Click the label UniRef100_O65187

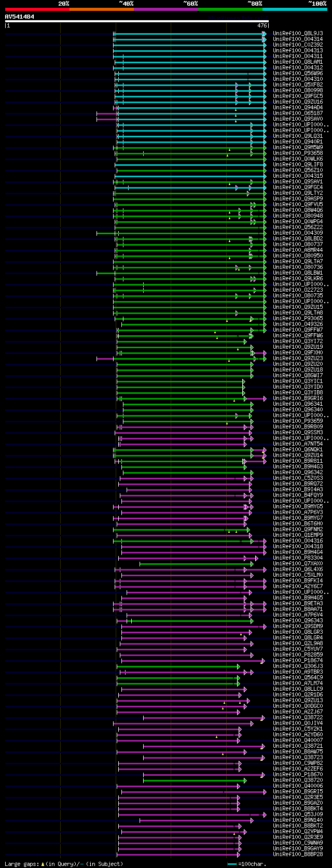pyautogui.click(x=298, y=113)
